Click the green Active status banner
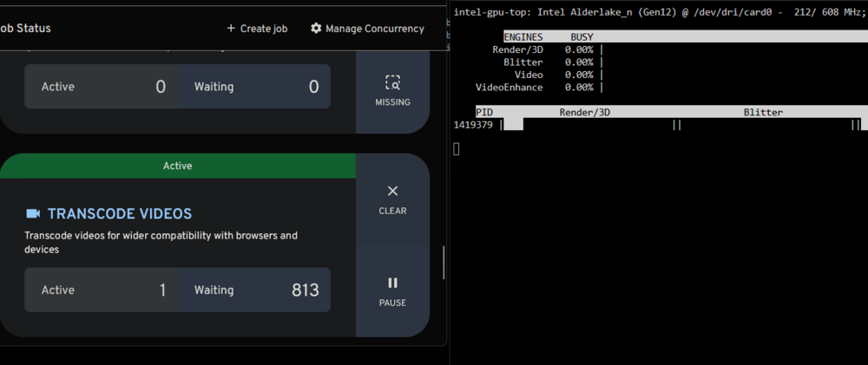The image size is (868, 365). (x=178, y=166)
